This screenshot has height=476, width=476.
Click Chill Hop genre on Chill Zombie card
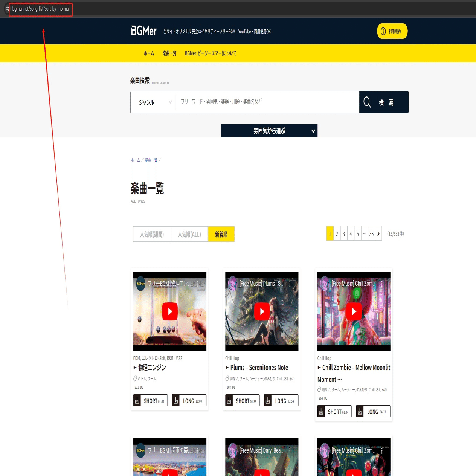tap(324, 358)
